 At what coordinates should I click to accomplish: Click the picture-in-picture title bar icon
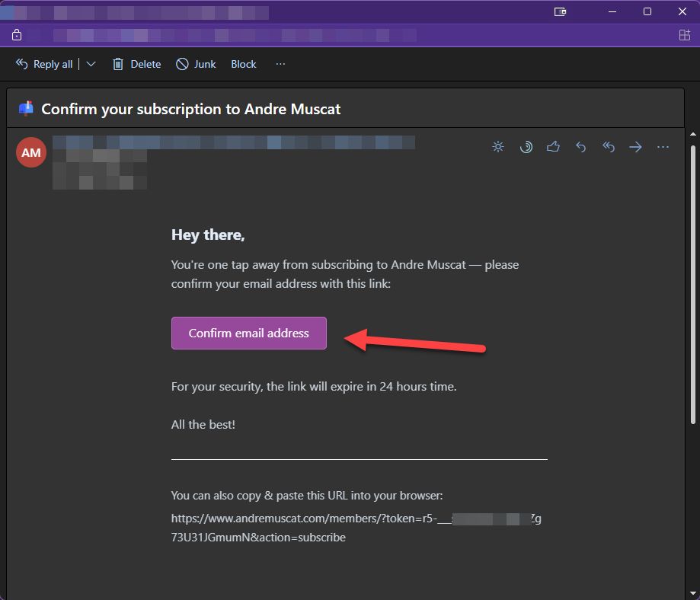561,11
